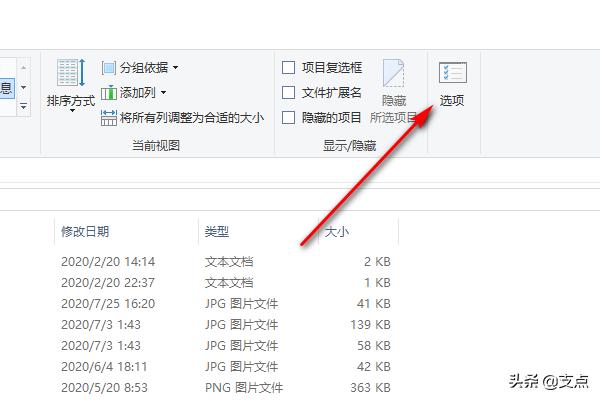Click the 41 KB size cell
This screenshot has width=600, height=400.
(374, 304)
